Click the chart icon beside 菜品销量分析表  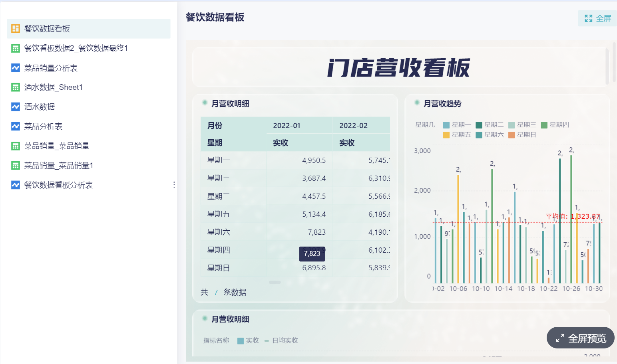(16, 68)
